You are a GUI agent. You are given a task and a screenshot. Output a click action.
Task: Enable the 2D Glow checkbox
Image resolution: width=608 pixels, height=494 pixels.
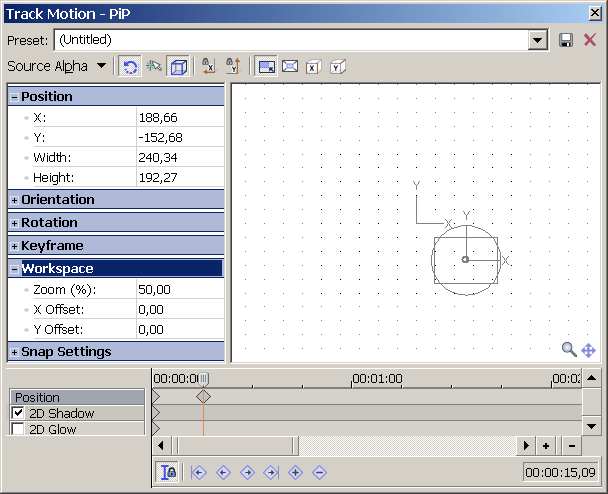[18, 429]
